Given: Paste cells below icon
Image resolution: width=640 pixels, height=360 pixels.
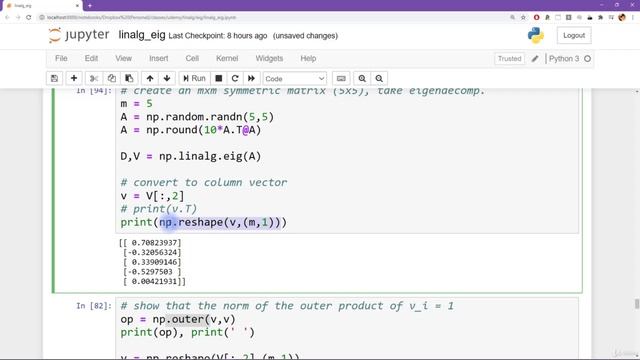Looking at the screenshot, I should coord(129,78).
